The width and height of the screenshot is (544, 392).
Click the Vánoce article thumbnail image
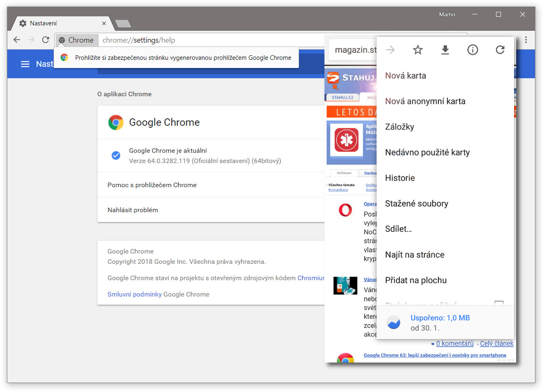pos(345,286)
